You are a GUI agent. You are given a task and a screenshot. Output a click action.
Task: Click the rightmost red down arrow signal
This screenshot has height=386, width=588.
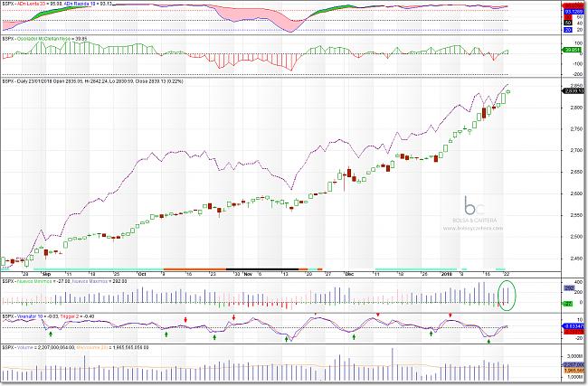pyautogui.click(x=450, y=316)
